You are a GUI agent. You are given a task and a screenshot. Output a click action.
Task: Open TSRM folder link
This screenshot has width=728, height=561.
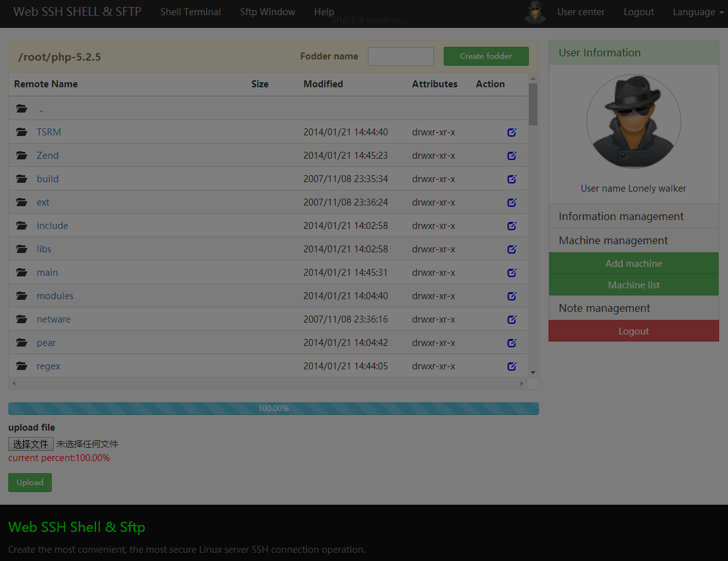click(49, 132)
